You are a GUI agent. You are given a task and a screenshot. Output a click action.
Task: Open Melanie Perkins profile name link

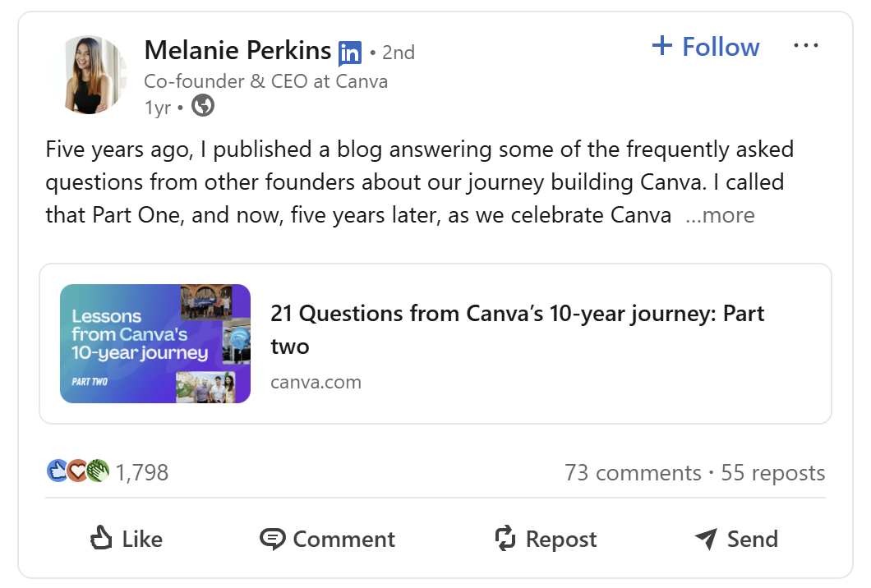[x=237, y=51]
